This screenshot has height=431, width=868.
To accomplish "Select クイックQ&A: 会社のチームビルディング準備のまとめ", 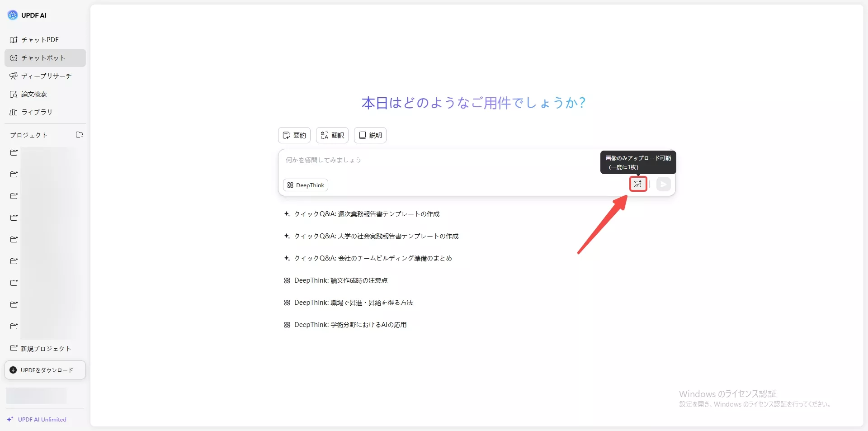I will coord(373,258).
